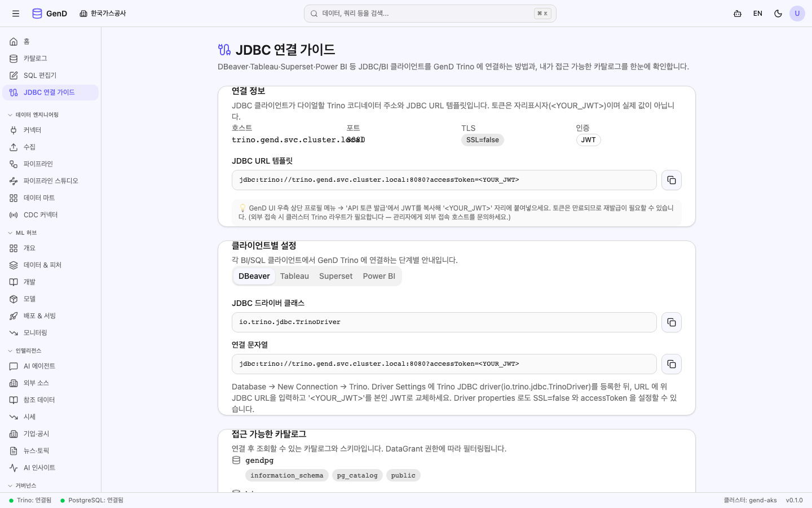The width and height of the screenshot is (812, 508).
Task: Open the user avatar U menu
Action: click(x=797, y=14)
